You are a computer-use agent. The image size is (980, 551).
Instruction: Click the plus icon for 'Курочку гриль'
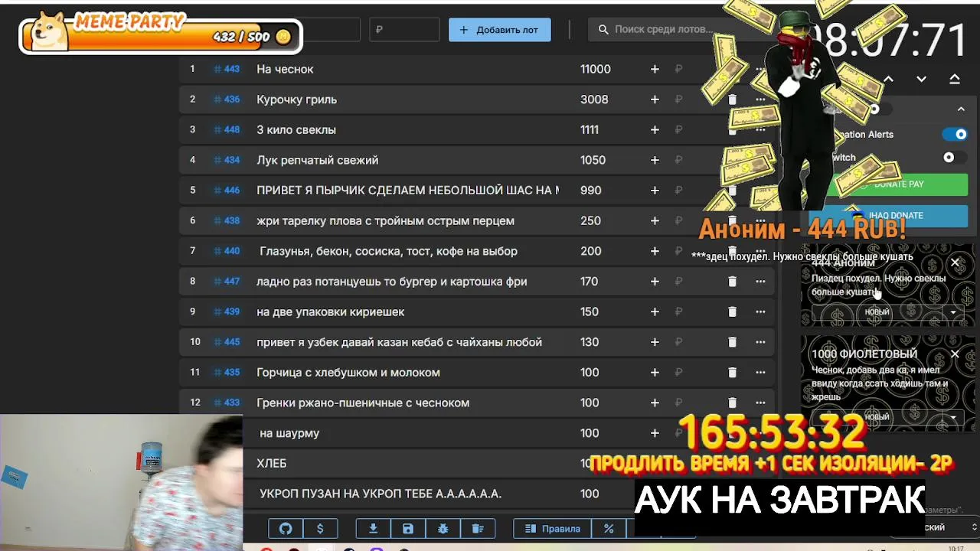[655, 99]
